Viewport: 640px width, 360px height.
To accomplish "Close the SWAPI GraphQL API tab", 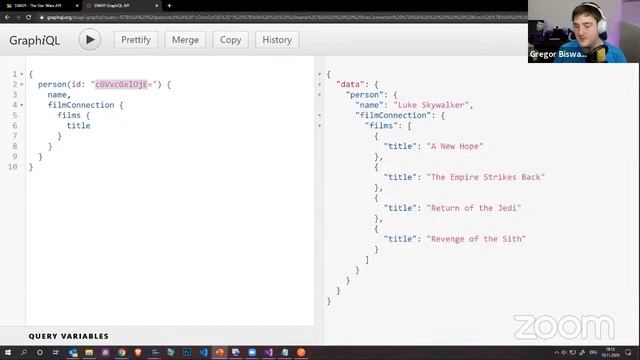I will coord(156,6).
